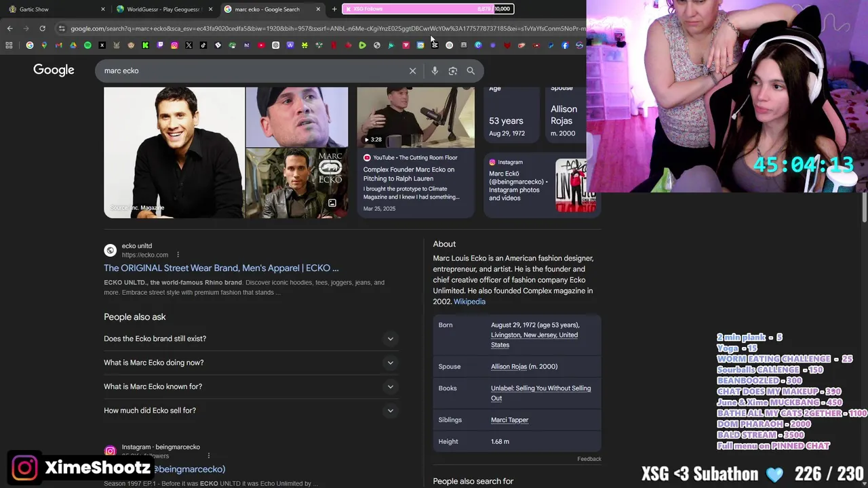Go back with the browser back arrow
868x488 pixels.
coord(9,28)
